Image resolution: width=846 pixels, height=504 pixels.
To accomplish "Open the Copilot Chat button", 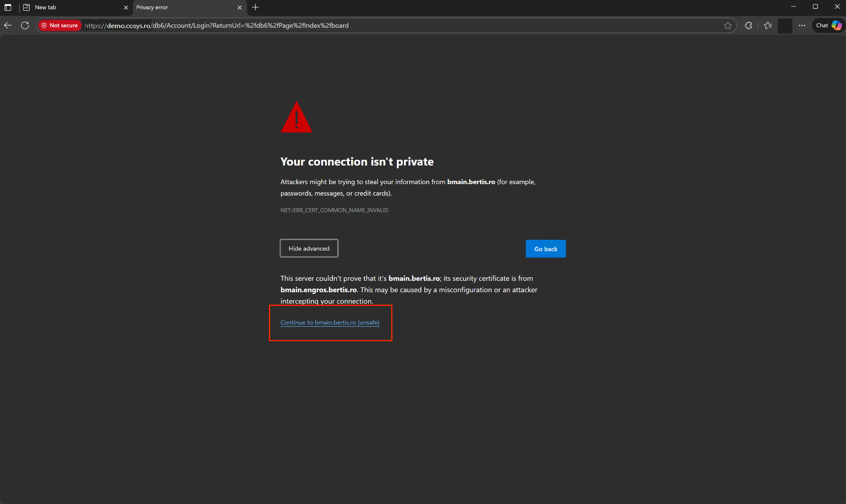I will 828,26.
